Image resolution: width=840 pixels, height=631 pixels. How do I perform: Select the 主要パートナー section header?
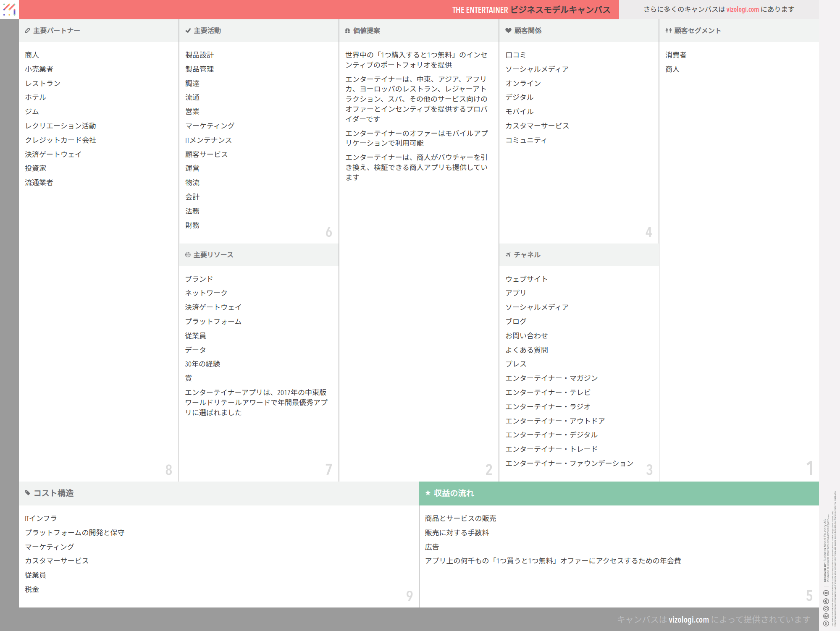pyautogui.click(x=57, y=31)
